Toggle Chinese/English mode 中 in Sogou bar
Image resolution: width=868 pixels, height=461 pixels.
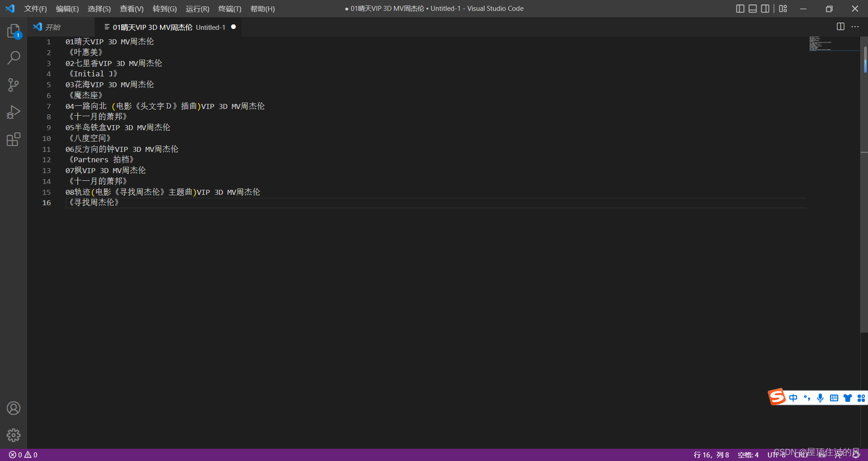pos(793,398)
